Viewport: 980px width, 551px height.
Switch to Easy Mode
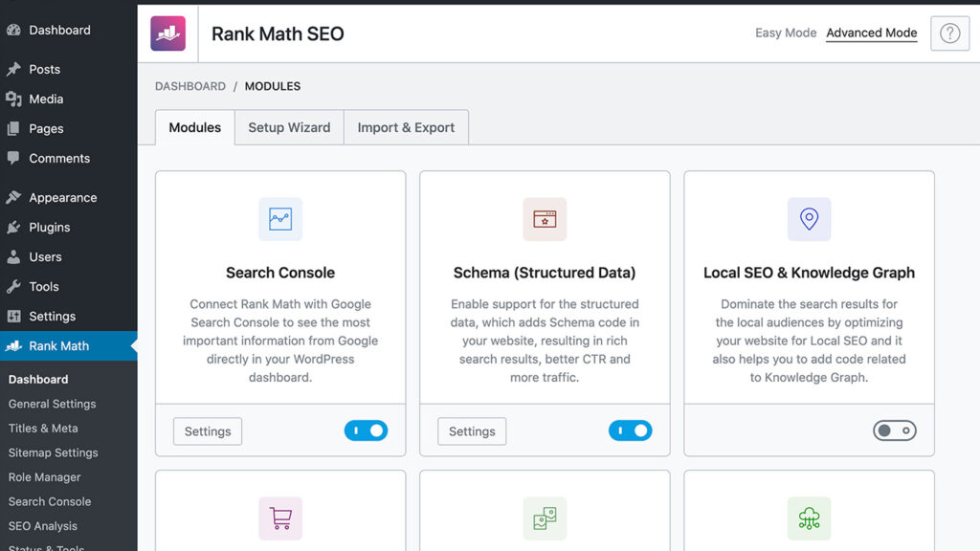pyautogui.click(x=786, y=33)
